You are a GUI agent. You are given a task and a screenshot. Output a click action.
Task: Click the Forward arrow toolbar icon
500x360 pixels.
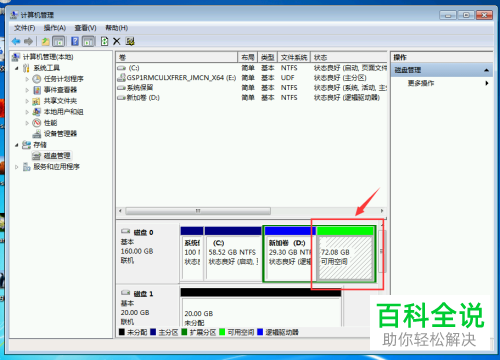(x=29, y=41)
